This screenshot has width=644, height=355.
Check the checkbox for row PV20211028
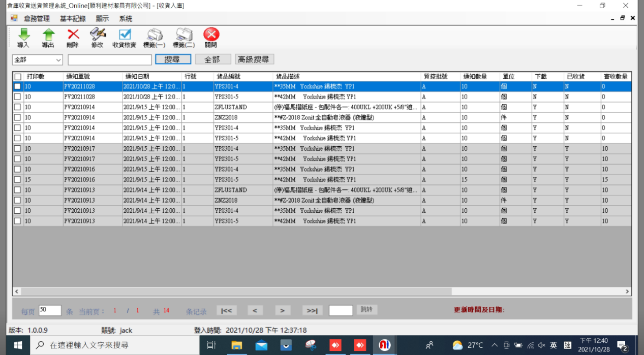[x=18, y=86]
